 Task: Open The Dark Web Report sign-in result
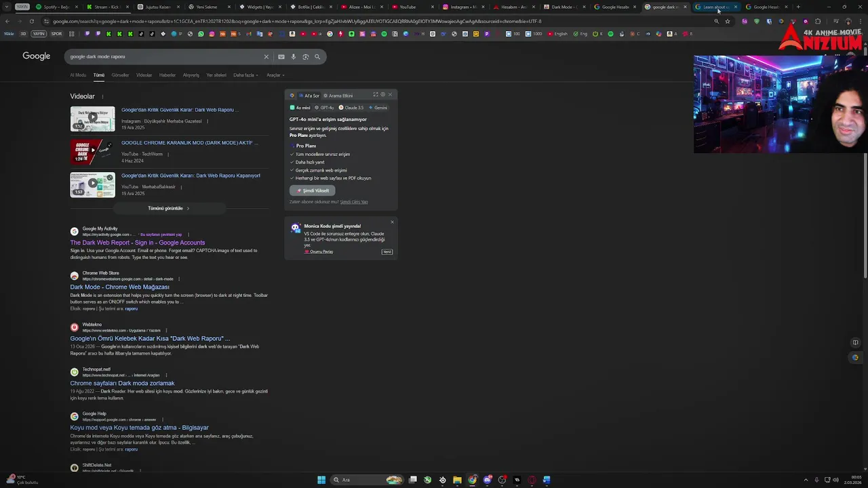[138, 243]
